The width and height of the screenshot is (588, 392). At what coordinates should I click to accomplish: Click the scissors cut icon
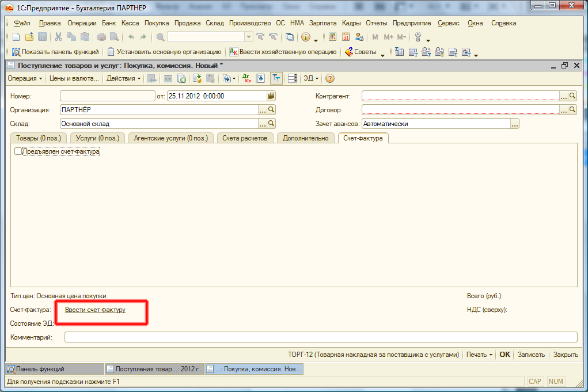[x=58, y=37]
